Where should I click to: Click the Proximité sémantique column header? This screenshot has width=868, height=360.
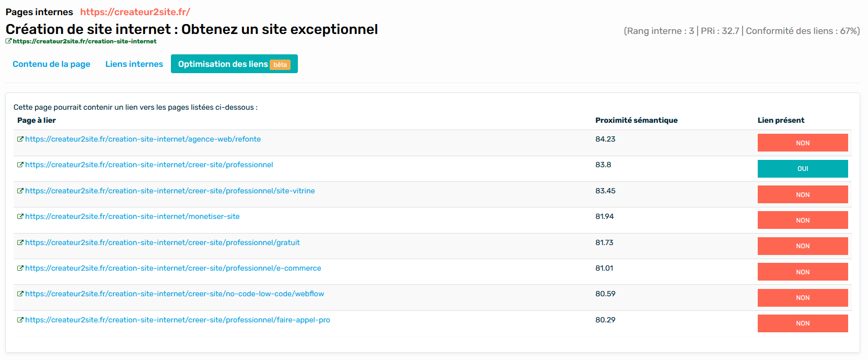[636, 120]
